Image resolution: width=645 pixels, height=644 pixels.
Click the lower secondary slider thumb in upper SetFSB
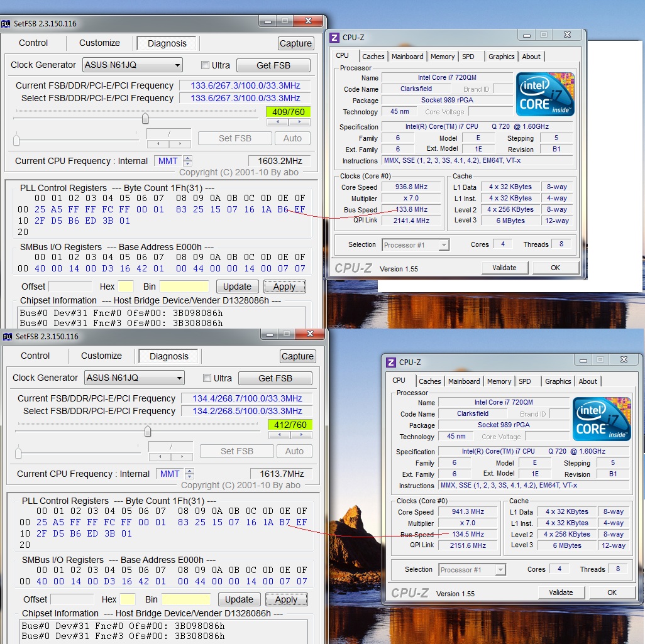click(16, 140)
